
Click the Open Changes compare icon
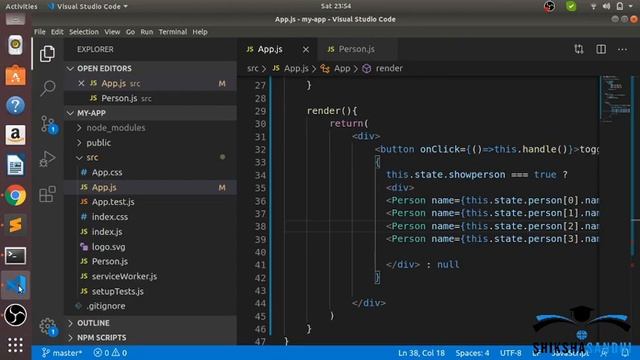coord(579,49)
